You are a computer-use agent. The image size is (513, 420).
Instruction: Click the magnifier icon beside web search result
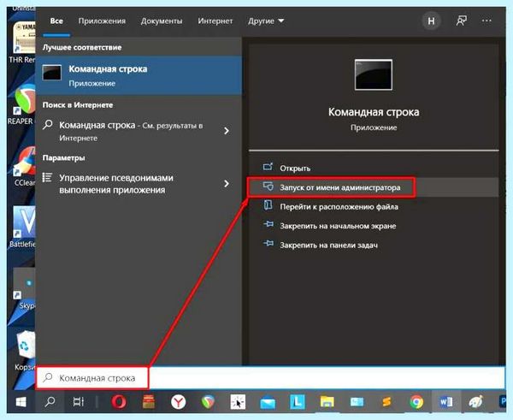point(48,125)
